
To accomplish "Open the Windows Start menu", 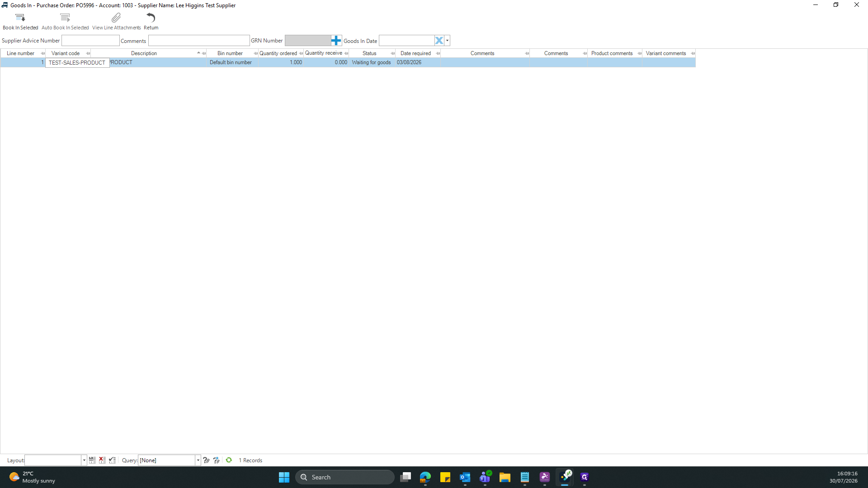I will [284, 477].
